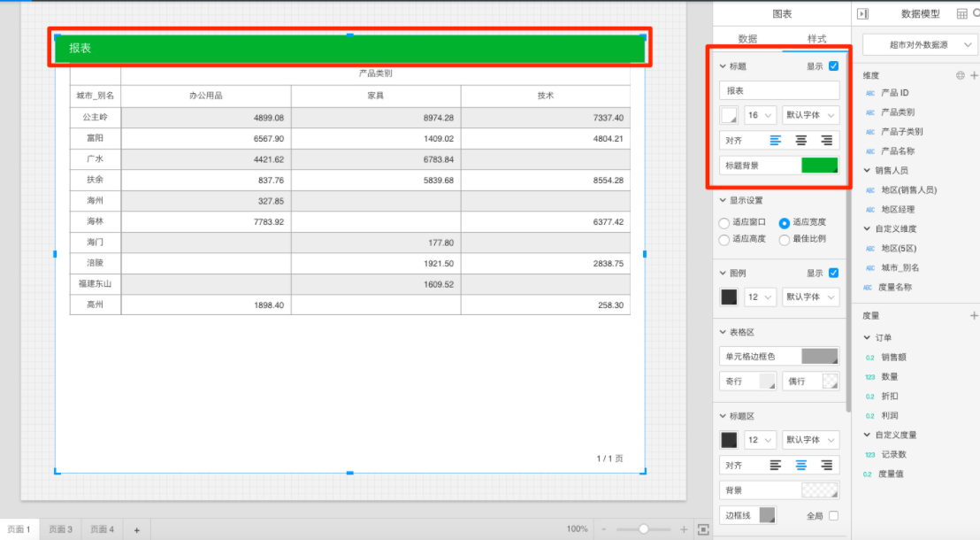Click the globe icon in the 维度 header
The height and width of the screenshot is (540, 980).
[960, 76]
